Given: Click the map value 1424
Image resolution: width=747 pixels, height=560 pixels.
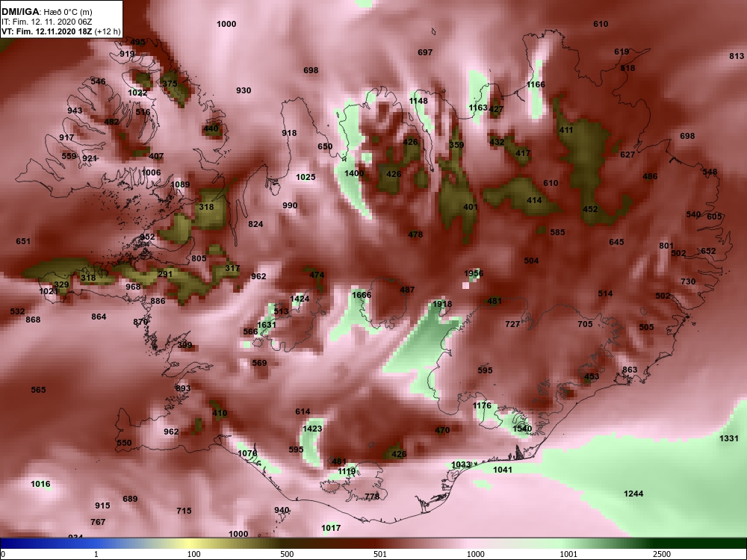Looking at the screenshot, I should [x=300, y=299].
